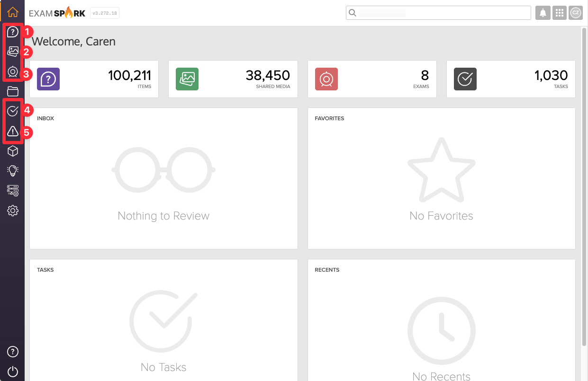Open the 1,030 Tasks count
Viewport: 588px width, 381px height.
click(552, 75)
